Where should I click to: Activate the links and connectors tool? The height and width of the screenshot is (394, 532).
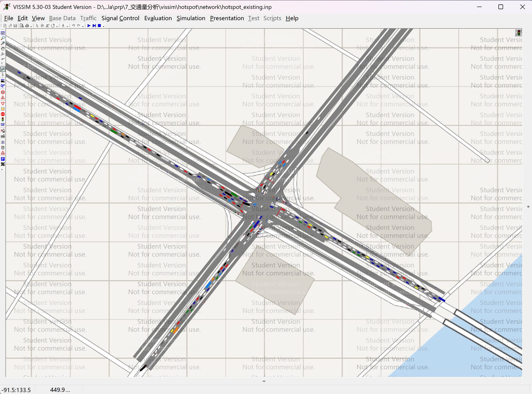pos(3,69)
